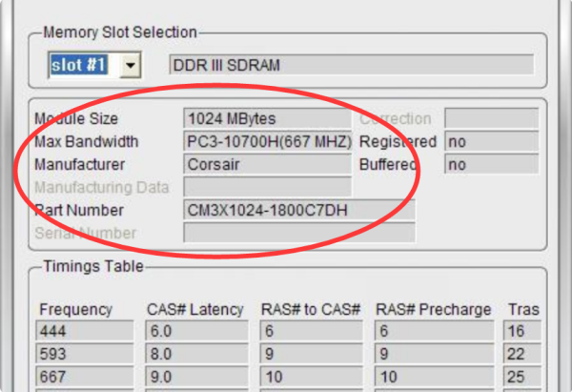The height and width of the screenshot is (392, 572).
Task: Click RAS# to CAS# value '9' in 593 row
Action: coord(311,354)
